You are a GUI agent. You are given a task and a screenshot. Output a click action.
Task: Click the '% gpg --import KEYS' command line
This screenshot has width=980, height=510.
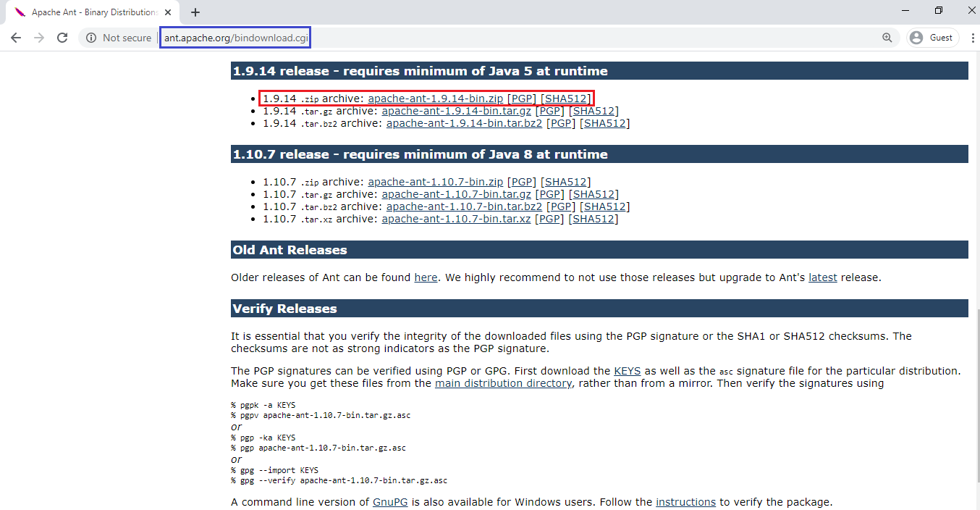pyautogui.click(x=274, y=470)
